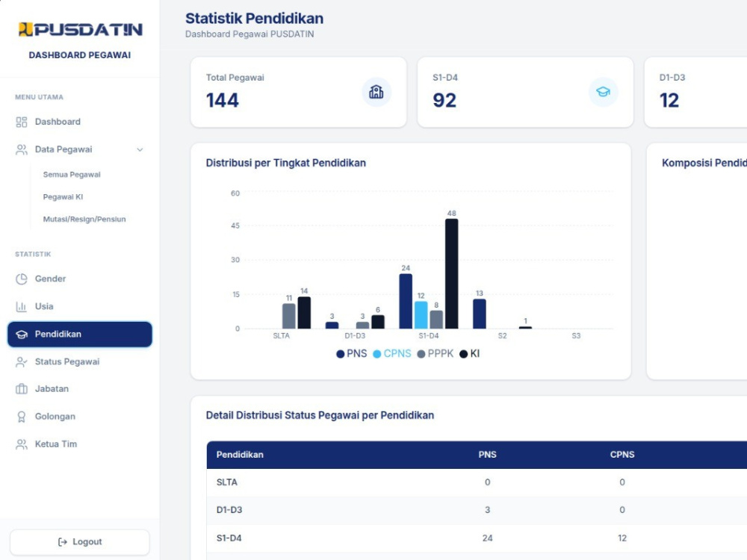This screenshot has width=747, height=560.
Task: Collapse the Data Pegawai submenu chevron
Action: tap(140, 149)
